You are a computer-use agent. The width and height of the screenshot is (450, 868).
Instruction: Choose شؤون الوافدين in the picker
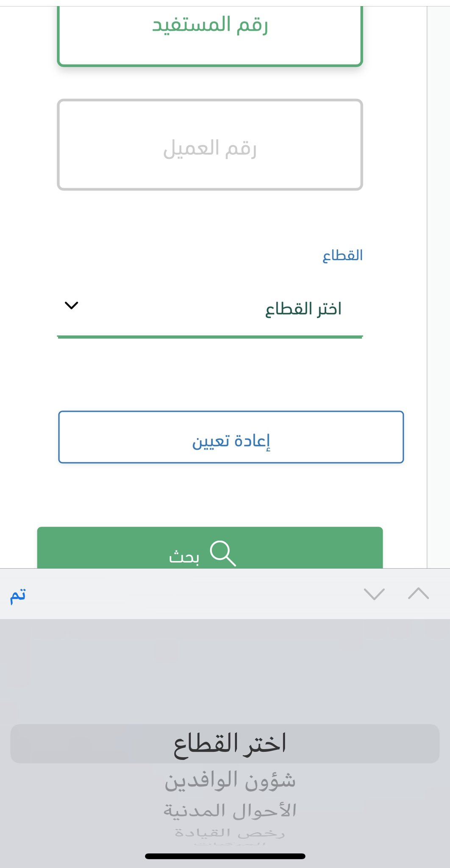tap(230, 781)
